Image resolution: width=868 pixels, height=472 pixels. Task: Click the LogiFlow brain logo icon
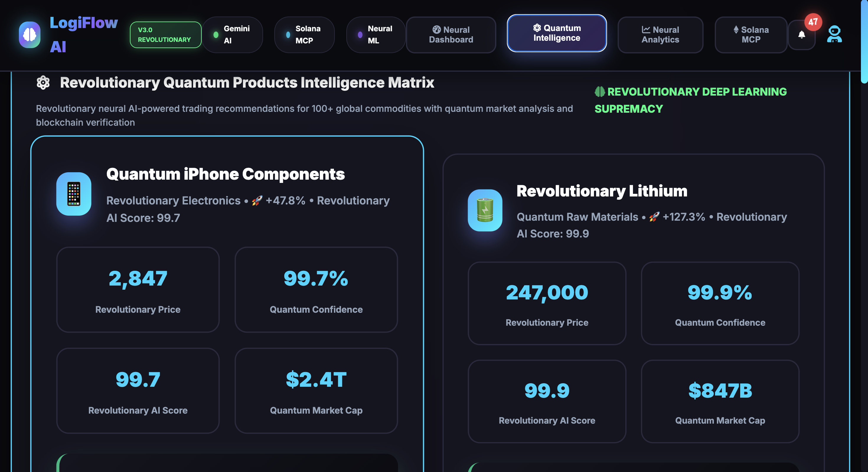[30, 35]
